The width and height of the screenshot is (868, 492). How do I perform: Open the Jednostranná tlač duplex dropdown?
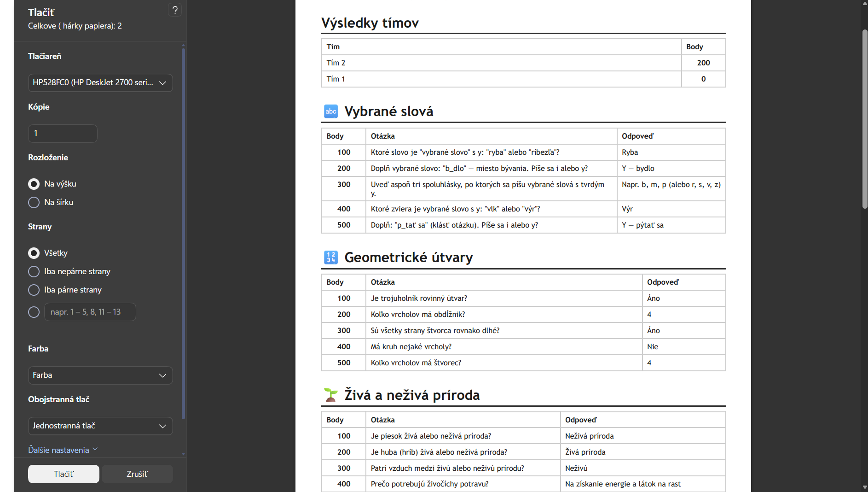[x=100, y=426]
